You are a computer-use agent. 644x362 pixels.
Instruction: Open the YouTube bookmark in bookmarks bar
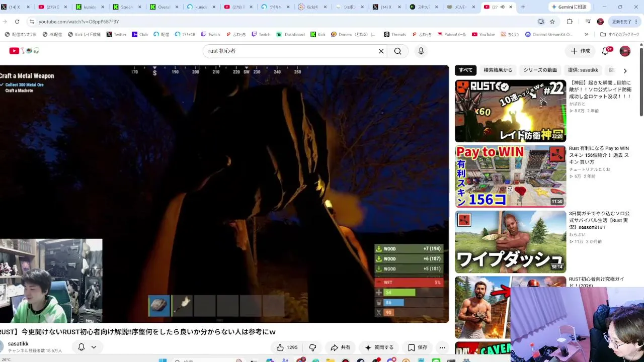click(x=483, y=35)
